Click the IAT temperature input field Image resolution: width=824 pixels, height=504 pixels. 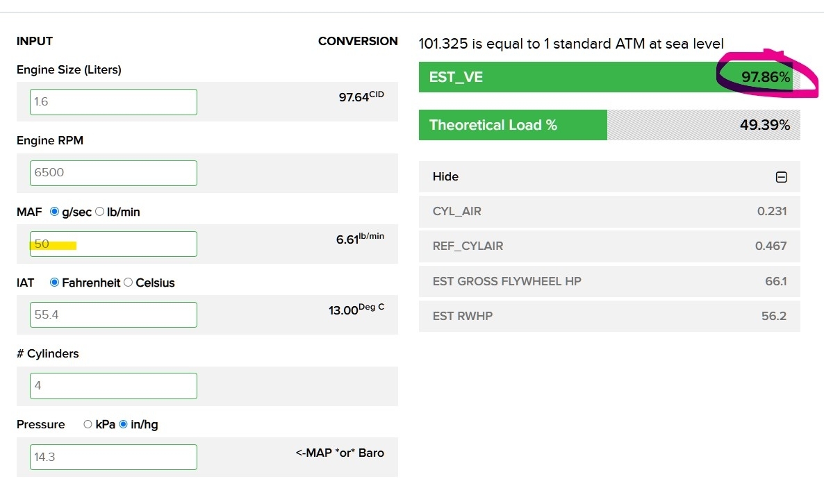pos(113,315)
